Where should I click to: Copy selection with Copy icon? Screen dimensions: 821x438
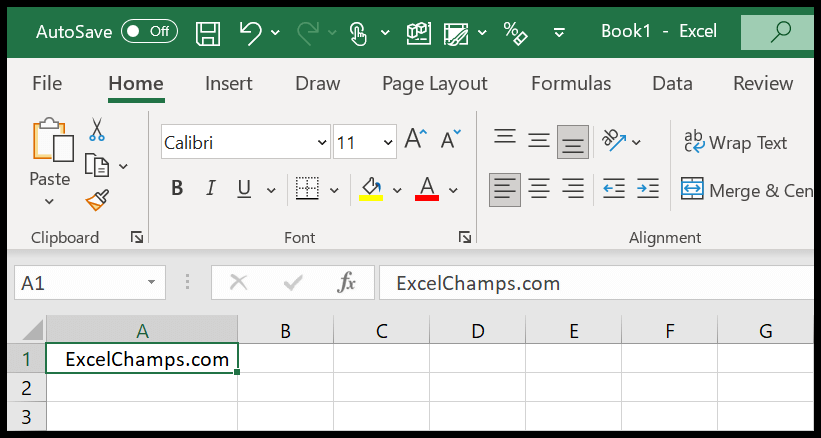pyautogui.click(x=97, y=165)
